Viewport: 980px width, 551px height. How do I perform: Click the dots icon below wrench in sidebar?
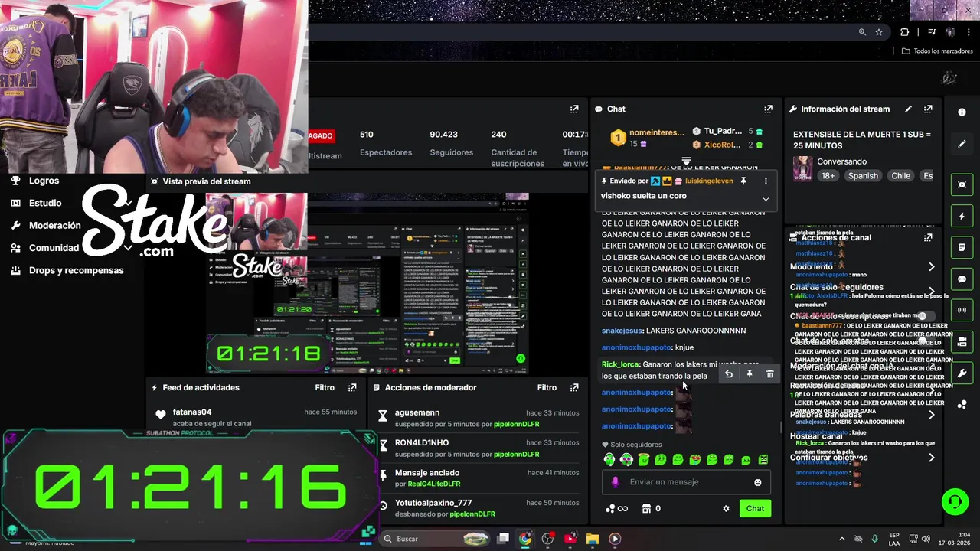click(x=962, y=405)
